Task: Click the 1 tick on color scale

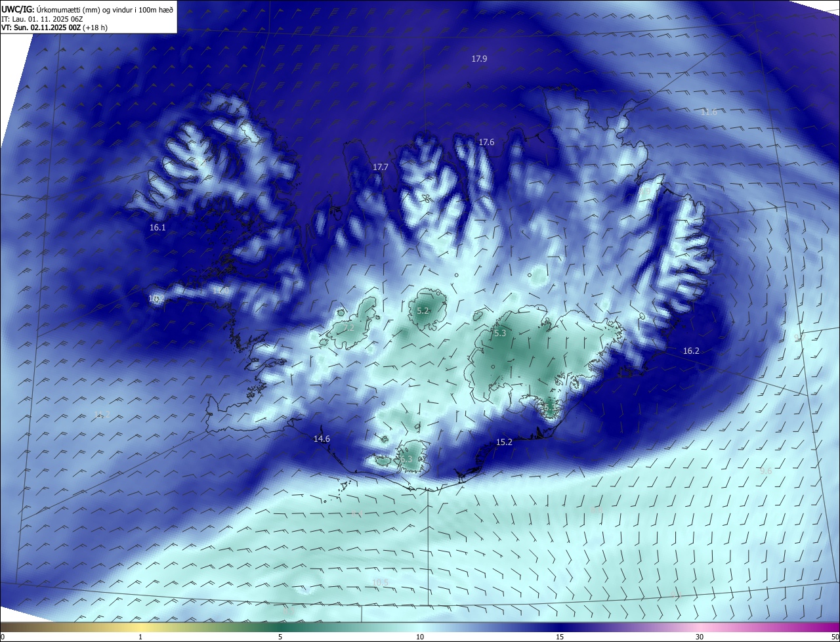Action: pyautogui.click(x=140, y=637)
